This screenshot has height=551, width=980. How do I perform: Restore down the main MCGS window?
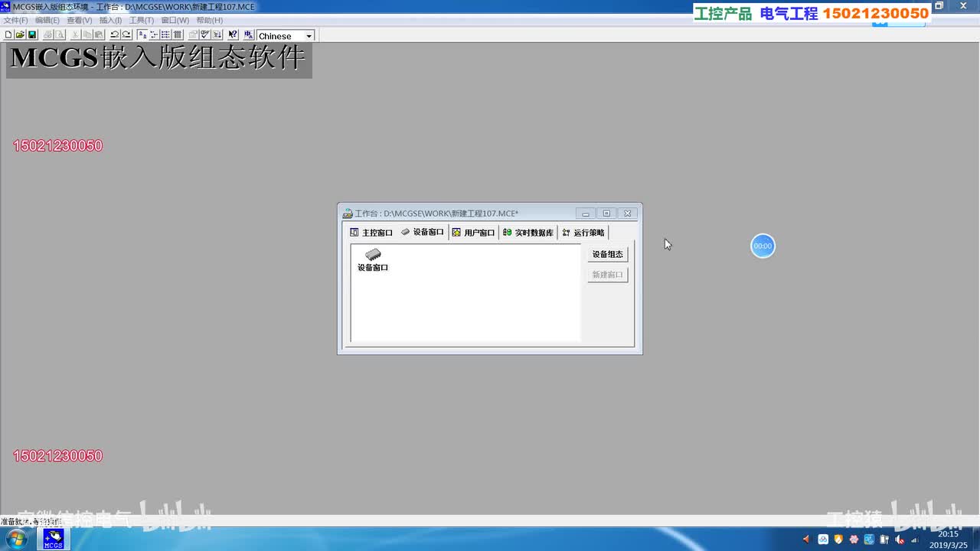coord(939,6)
